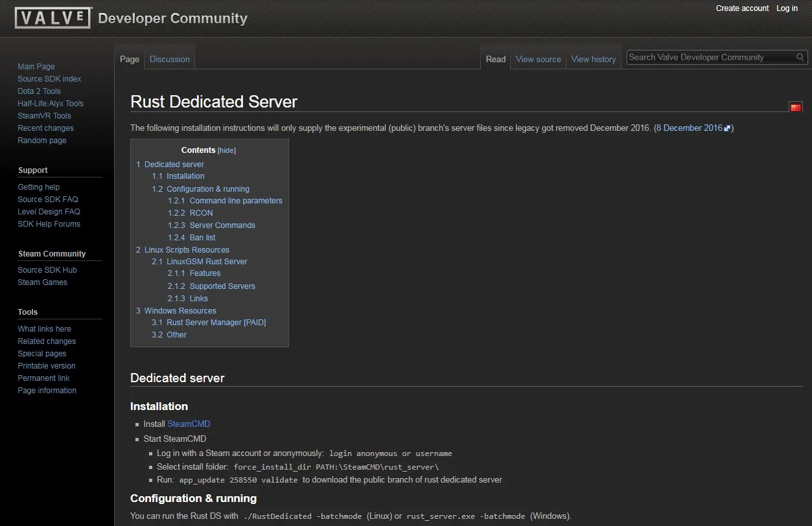Click the search magnifier icon
Image resolution: width=812 pixels, height=526 pixels.
[x=800, y=58]
